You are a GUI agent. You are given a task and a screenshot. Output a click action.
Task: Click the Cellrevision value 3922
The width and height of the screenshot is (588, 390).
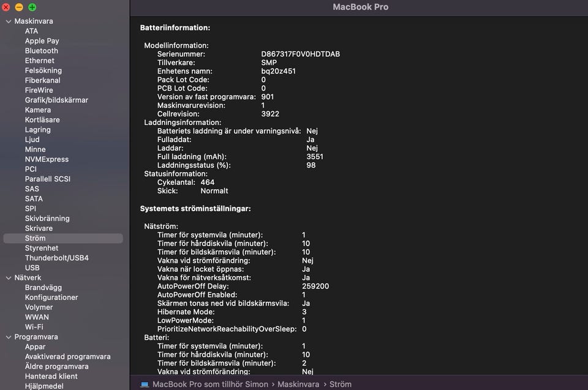pos(270,114)
